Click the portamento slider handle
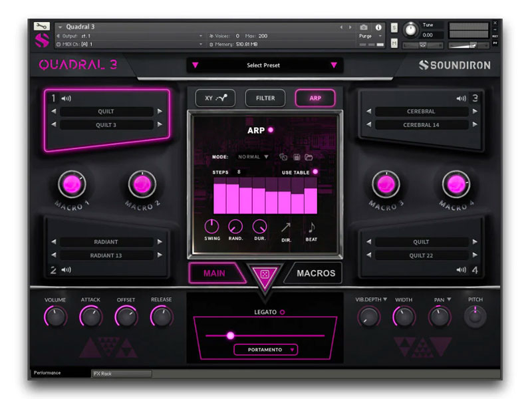The height and width of the screenshot is (399, 532). click(230, 336)
